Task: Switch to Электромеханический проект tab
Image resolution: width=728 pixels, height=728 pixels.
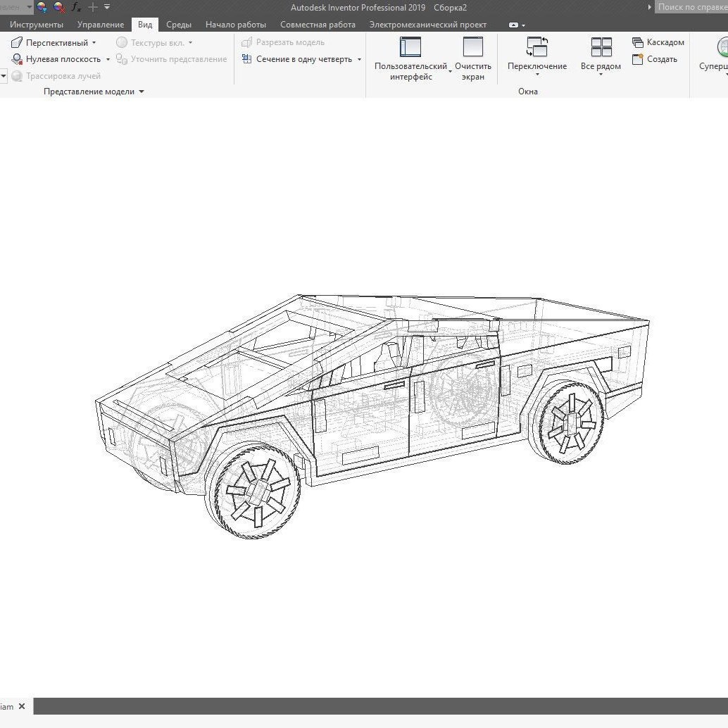Action: tap(427, 25)
